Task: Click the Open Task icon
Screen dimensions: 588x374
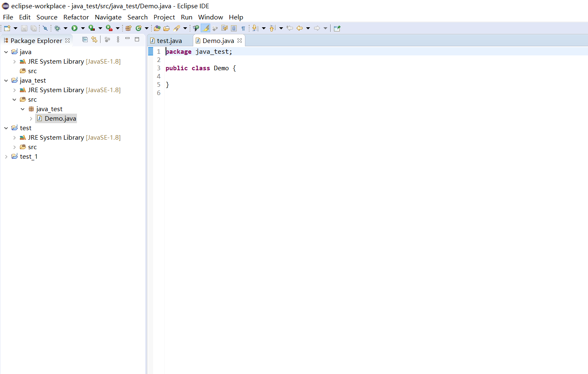Action: (x=166, y=28)
